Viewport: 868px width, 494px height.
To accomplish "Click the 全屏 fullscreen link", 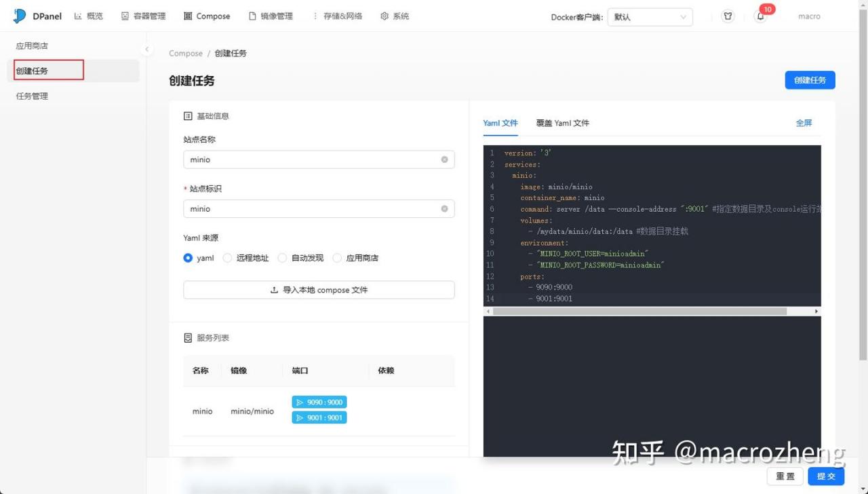I will point(804,123).
